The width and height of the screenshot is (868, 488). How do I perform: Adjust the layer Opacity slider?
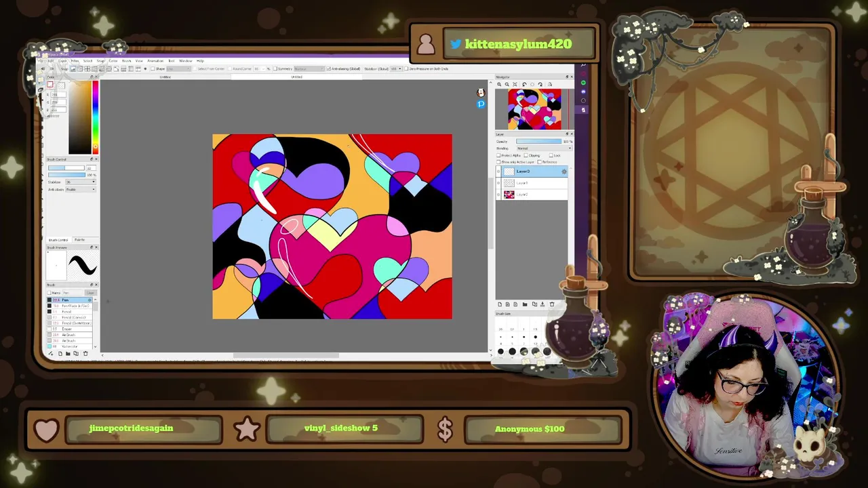click(x=539, y=141)
